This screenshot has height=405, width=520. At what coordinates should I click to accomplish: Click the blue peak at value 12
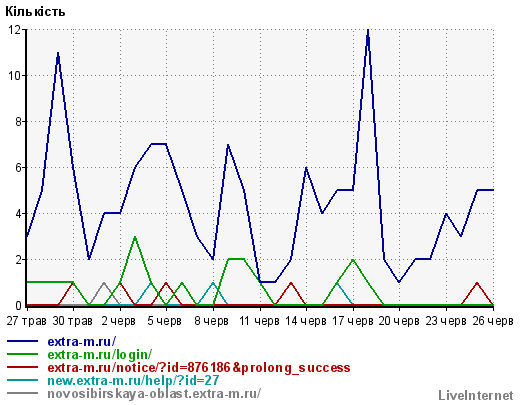[368, 31]
